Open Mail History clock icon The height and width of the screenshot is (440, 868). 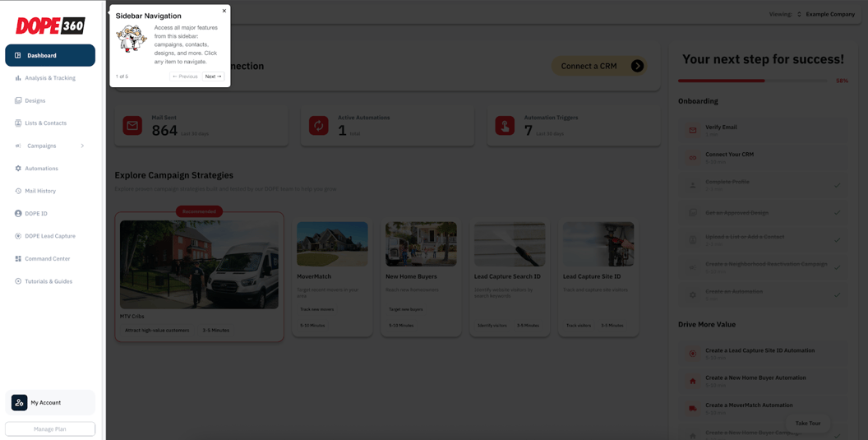[18, 191]
